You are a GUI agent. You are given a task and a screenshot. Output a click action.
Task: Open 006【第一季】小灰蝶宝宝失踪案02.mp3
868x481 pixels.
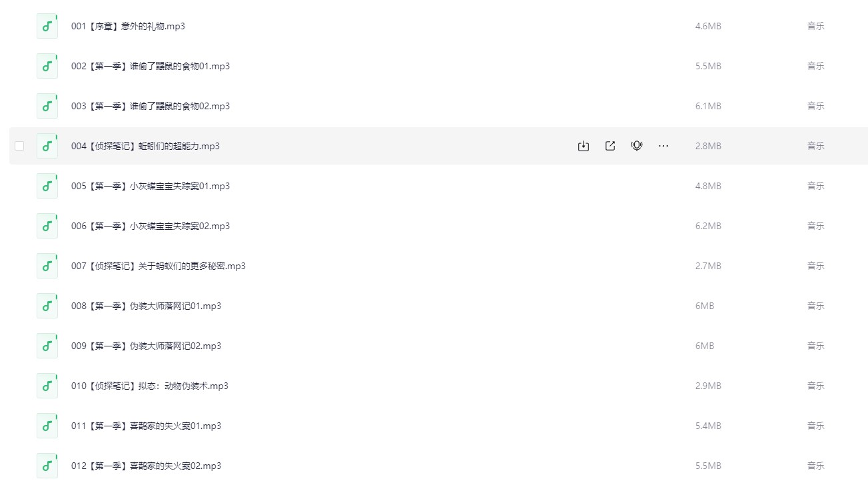tap(151, 226)
